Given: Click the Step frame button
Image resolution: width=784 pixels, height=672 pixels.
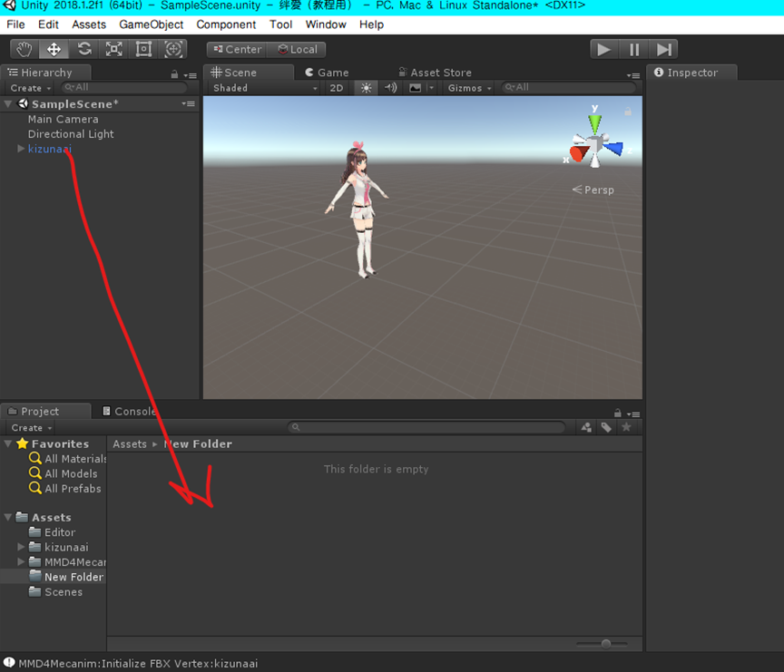Looking at the screenshot, I should (665, 49).
